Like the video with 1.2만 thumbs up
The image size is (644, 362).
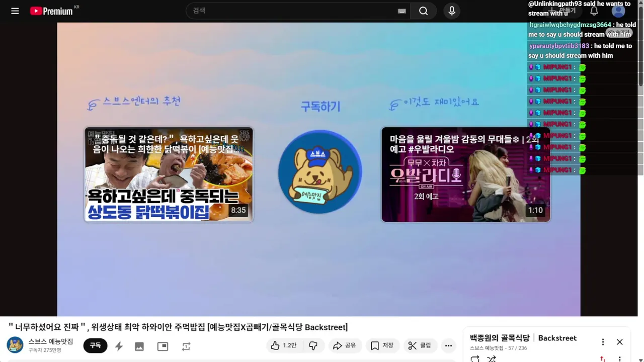(283, 345)
